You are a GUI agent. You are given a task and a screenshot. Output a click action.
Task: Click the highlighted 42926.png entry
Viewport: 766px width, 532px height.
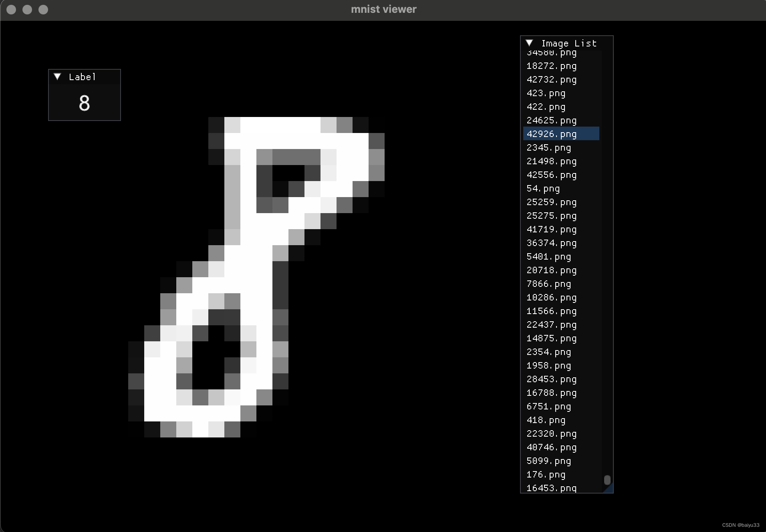coord(561,134)
